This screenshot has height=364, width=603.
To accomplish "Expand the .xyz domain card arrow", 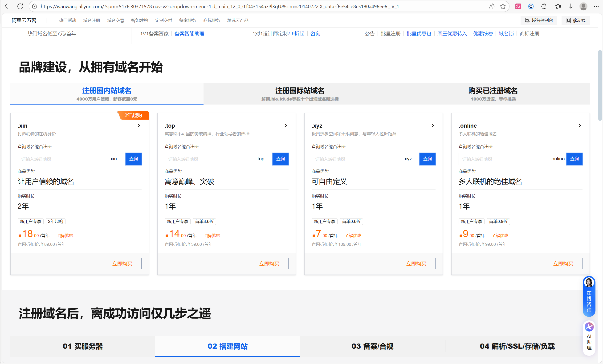I will [433, 125].
